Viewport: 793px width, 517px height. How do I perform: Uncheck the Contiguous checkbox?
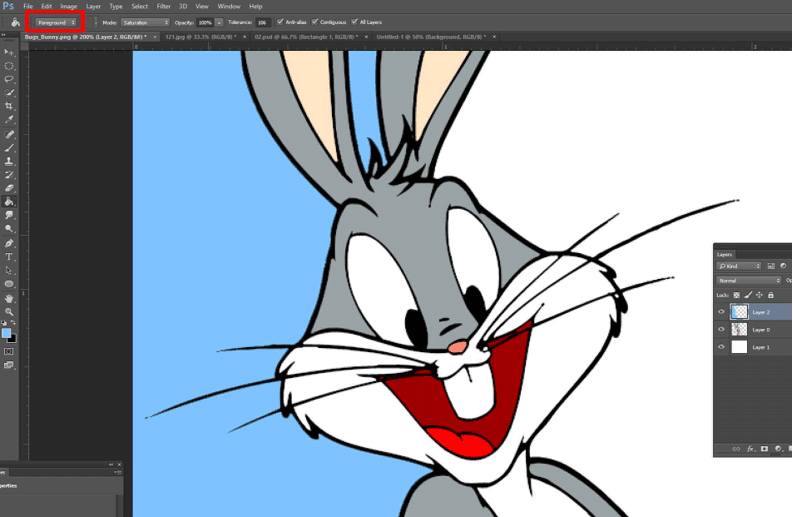click(x=315, y=22)
